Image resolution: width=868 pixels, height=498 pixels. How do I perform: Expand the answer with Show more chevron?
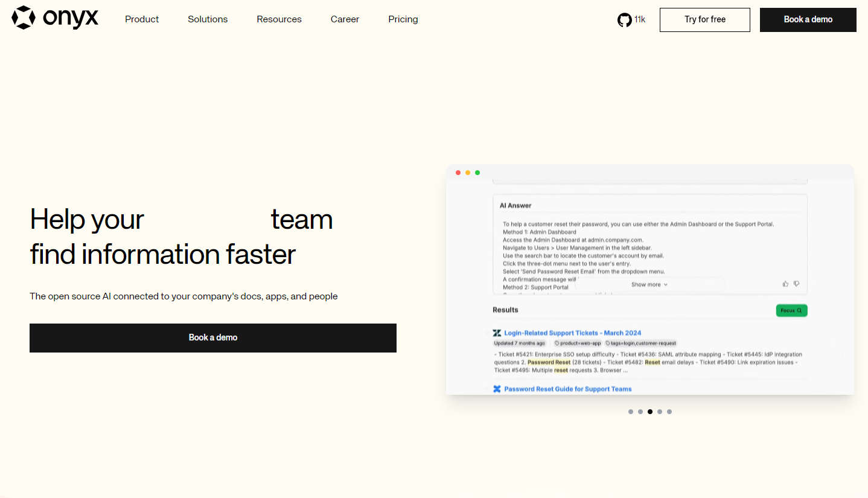[666, 284]
